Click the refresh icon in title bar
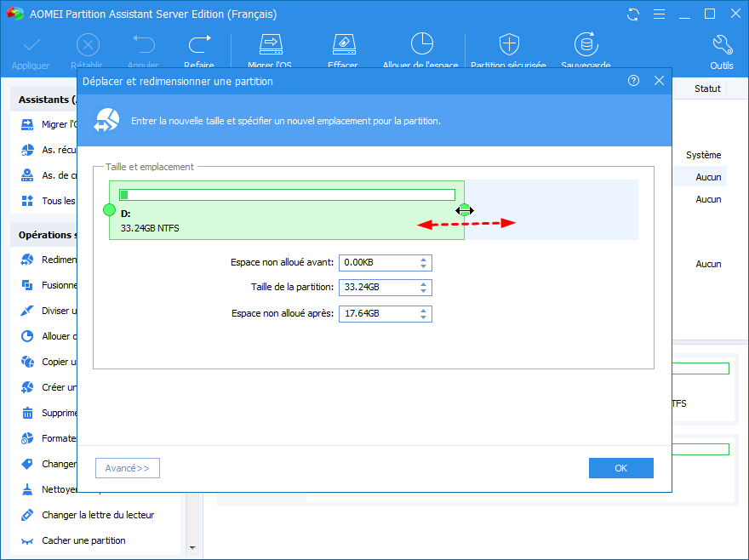The image size is (749, 560). [x=633, y=14]
